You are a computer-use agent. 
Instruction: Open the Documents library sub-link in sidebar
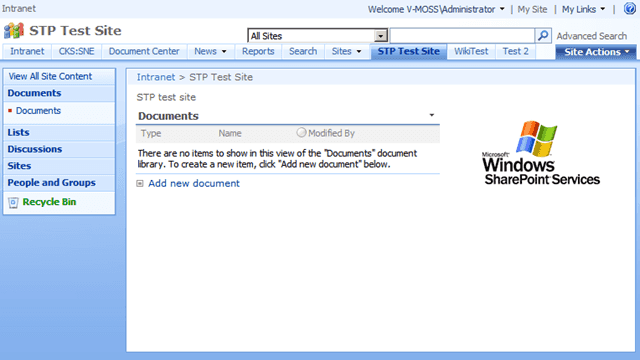[x=38, y=111]
